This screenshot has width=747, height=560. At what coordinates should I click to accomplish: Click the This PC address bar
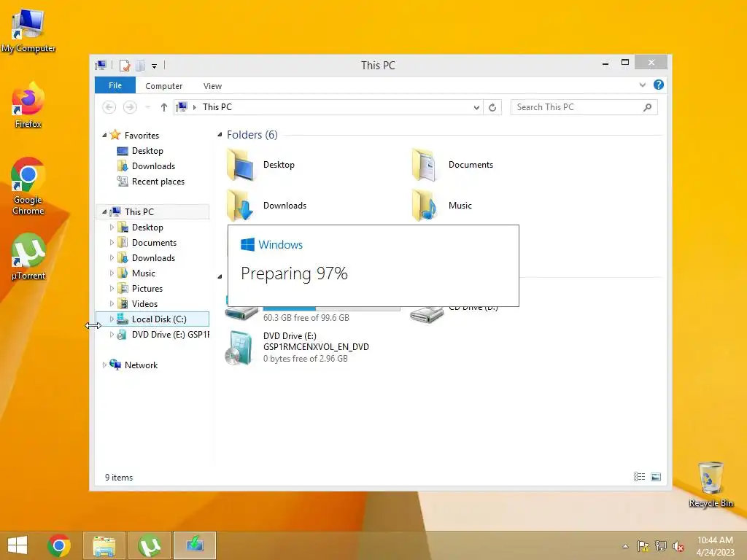329,107
